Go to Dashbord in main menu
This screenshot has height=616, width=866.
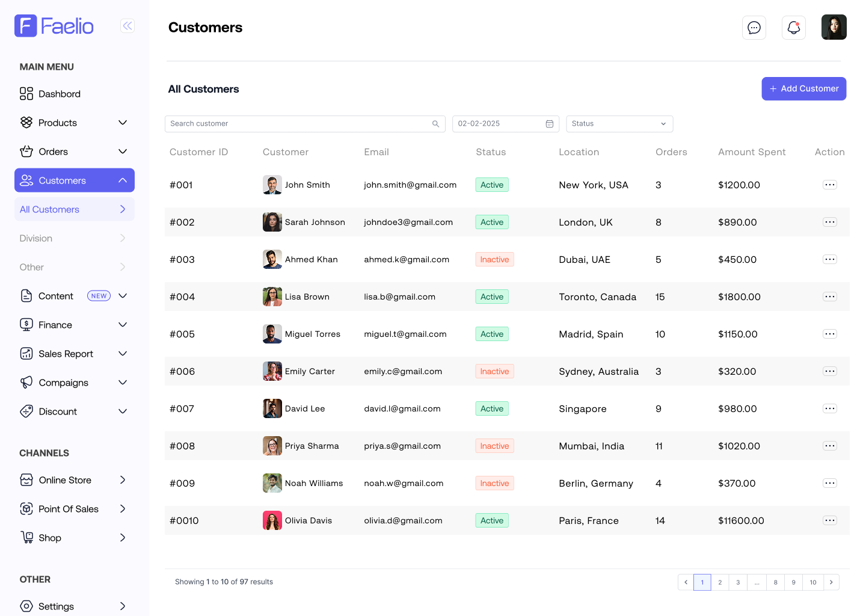[x=59, y=94]
